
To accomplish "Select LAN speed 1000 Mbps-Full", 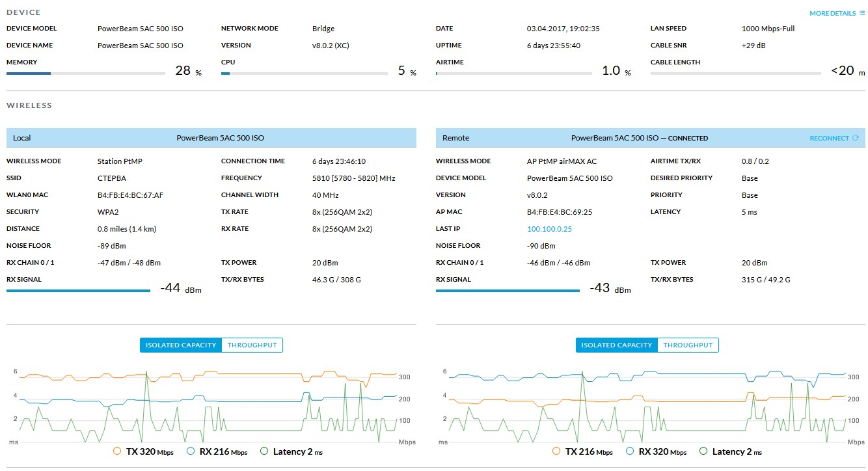I will (x=768, y=29).
